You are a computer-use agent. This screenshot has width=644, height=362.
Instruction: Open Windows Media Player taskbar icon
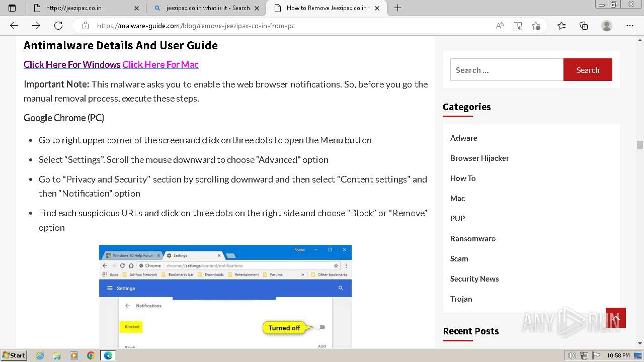tap(74, 355)
